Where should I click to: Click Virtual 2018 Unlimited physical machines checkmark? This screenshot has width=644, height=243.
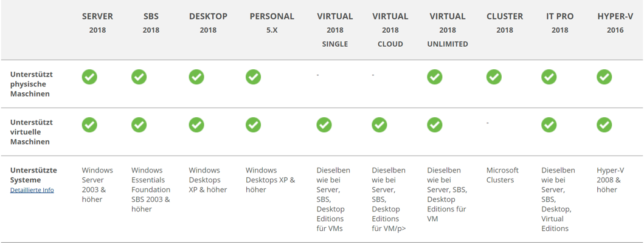[434, 77]
